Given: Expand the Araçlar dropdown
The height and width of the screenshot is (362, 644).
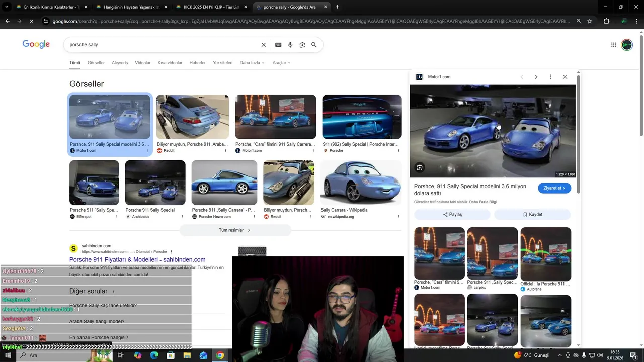Looking at the screenshot, I should 281,63.
